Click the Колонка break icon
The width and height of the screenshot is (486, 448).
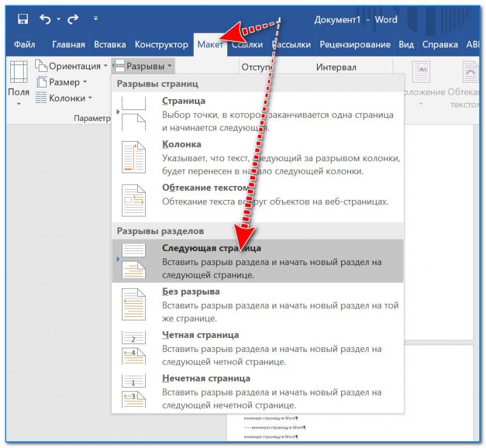point(134,157)
